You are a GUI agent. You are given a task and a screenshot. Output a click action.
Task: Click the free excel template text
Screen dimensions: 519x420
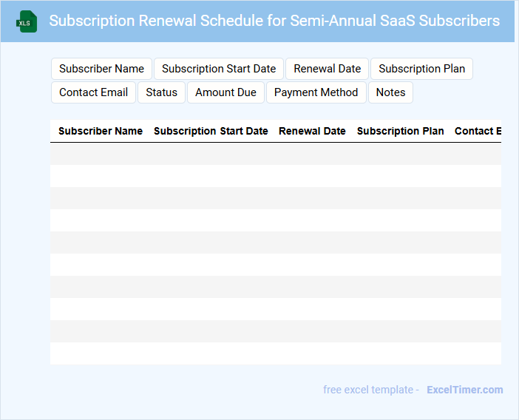[370, 390]
